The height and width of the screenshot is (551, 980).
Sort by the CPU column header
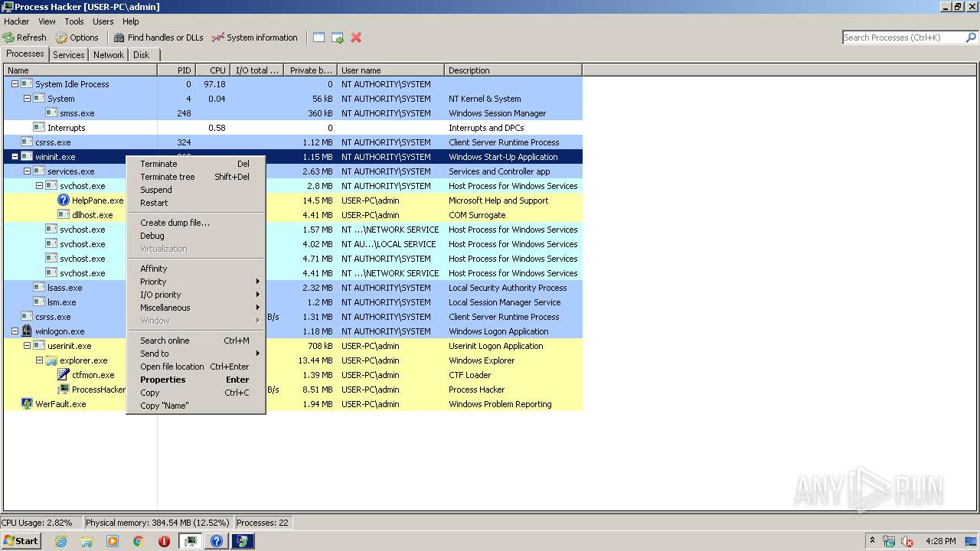(213, 70)
